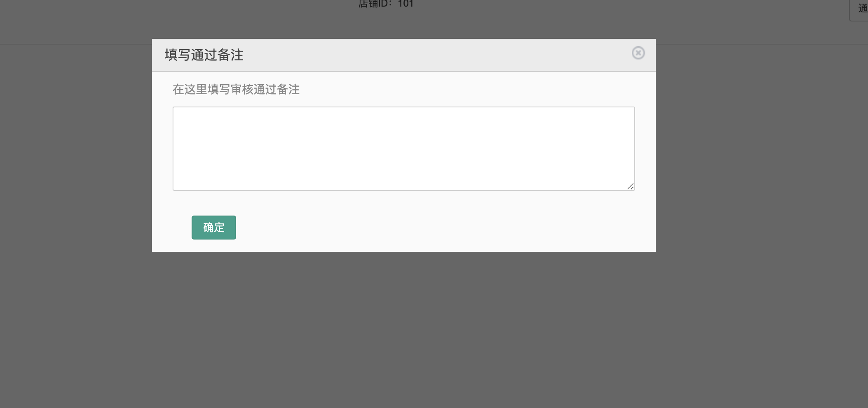Click the 101 shop ID number at top

pyautogui.click(x=406, y=4)
